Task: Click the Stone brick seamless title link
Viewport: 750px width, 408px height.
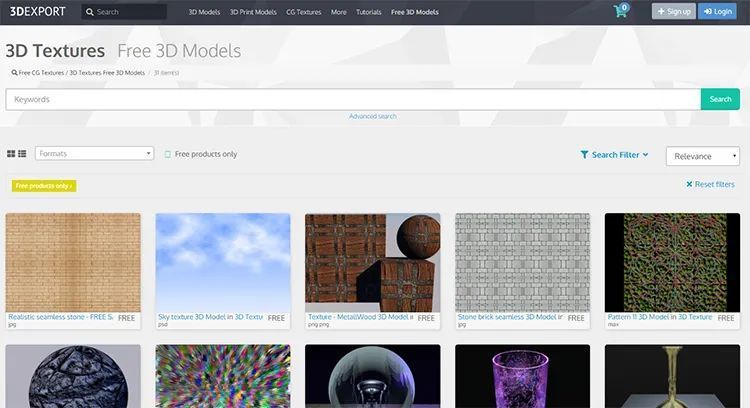Action: coord(510,317)
